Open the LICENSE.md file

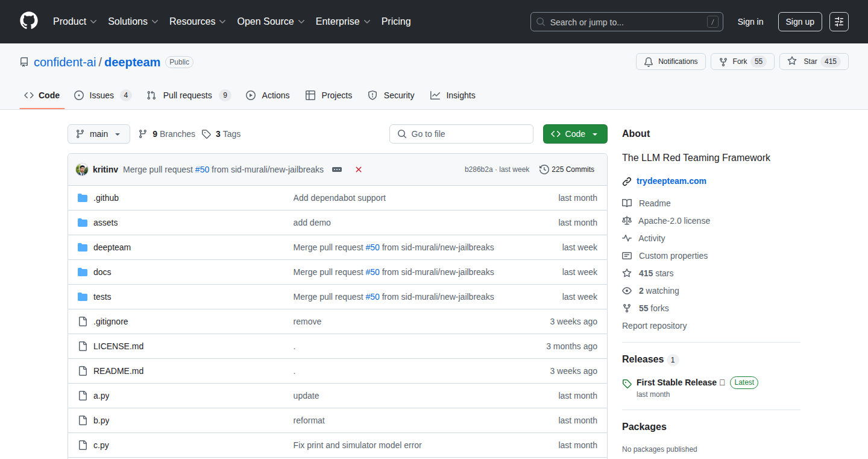[x=119, y=346]
